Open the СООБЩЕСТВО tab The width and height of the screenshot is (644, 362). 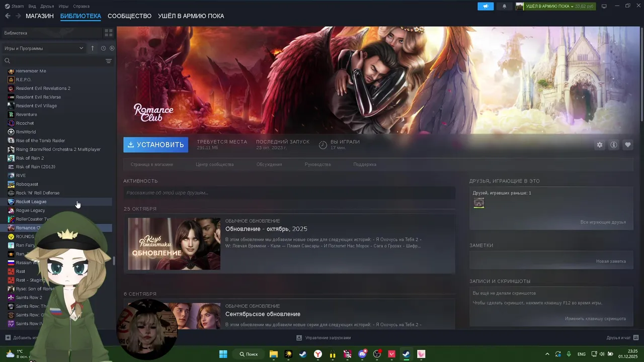click(129, 16)
